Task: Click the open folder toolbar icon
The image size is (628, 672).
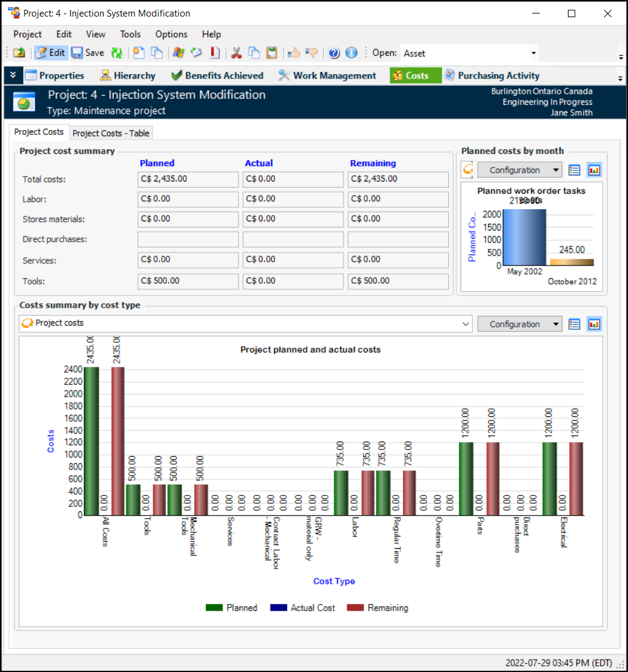Action: [x=19, y=53]
